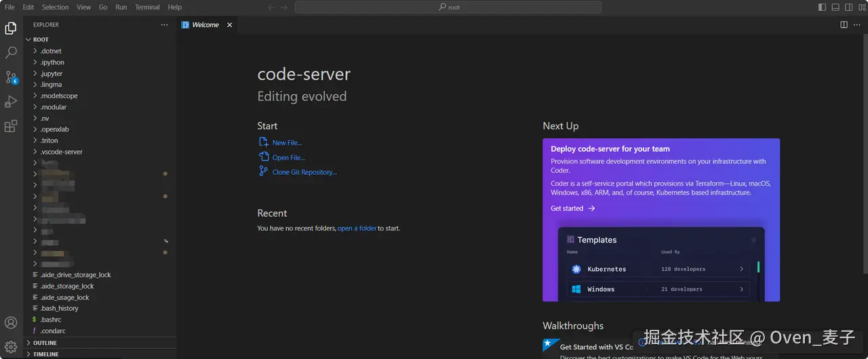Open the .condarc file

point(100,331)
